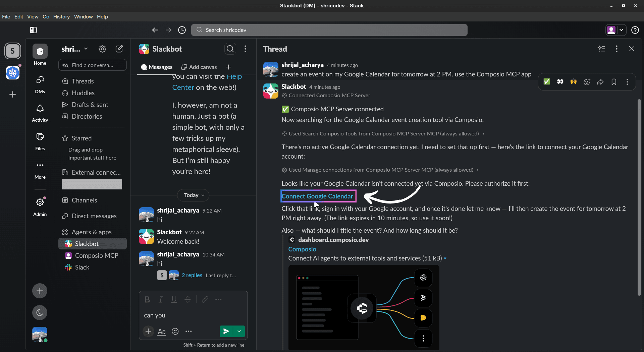Image resolution: width=644 pixels, height=352 pixels.
Task: Open the user status dropdown arrow
Action: 622,30
